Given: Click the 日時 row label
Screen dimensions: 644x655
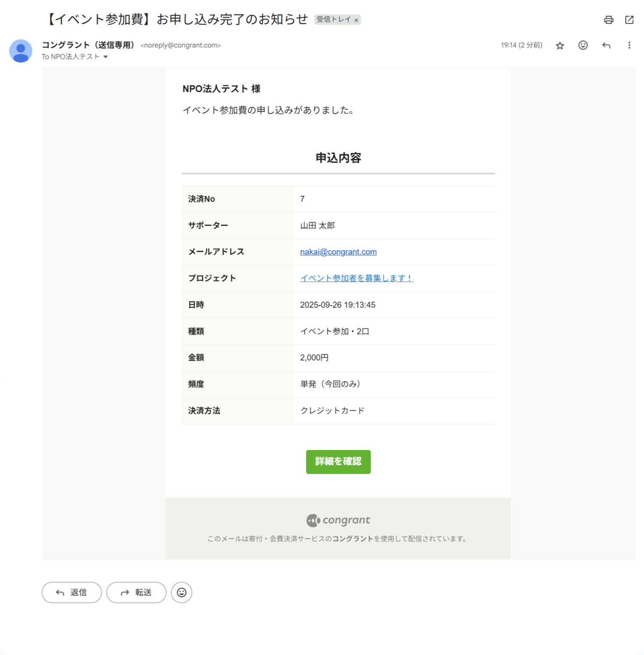Looking at the screenshot, I should (x=196, y=305).
